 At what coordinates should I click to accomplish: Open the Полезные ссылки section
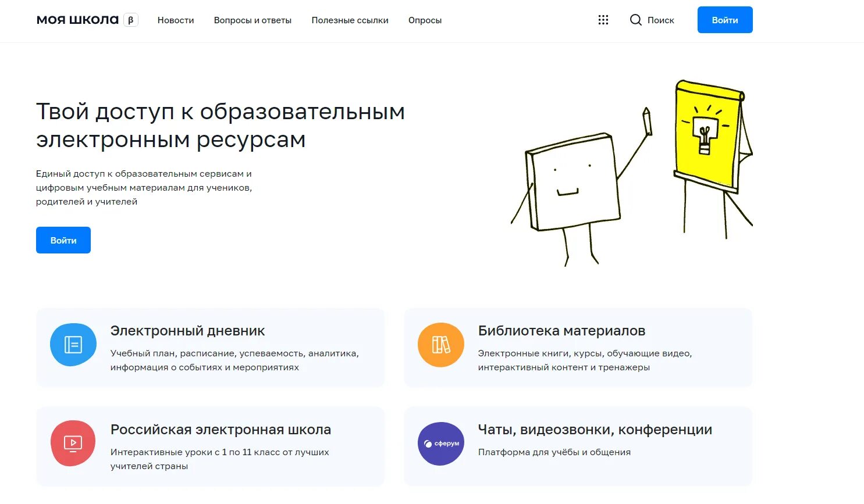[350, 20]
